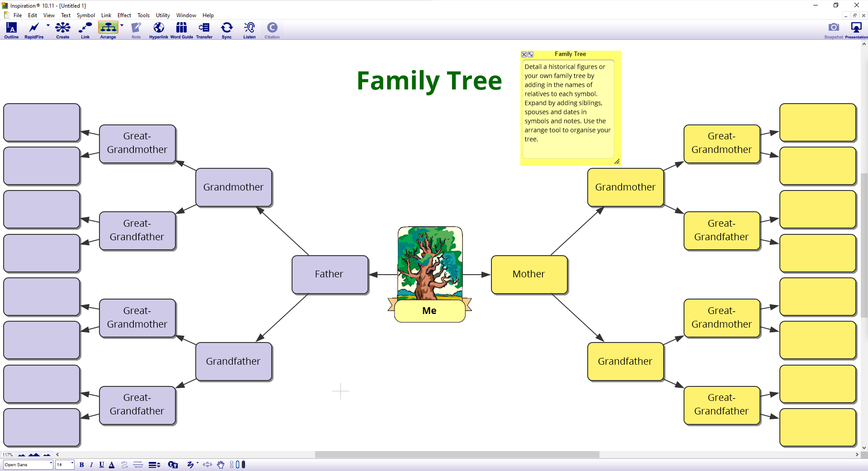
Task: Toggle underline formatting
Action: (x=102, y=465)
